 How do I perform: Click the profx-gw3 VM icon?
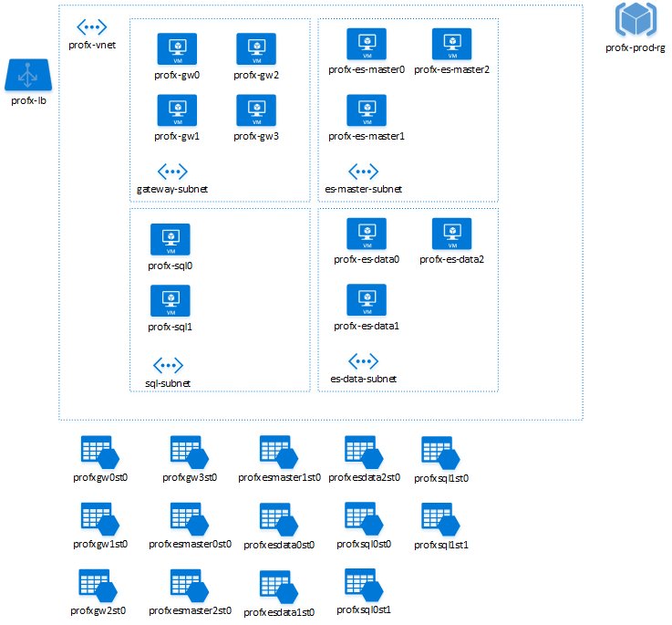pyautogui.click(x=256, y=110)
